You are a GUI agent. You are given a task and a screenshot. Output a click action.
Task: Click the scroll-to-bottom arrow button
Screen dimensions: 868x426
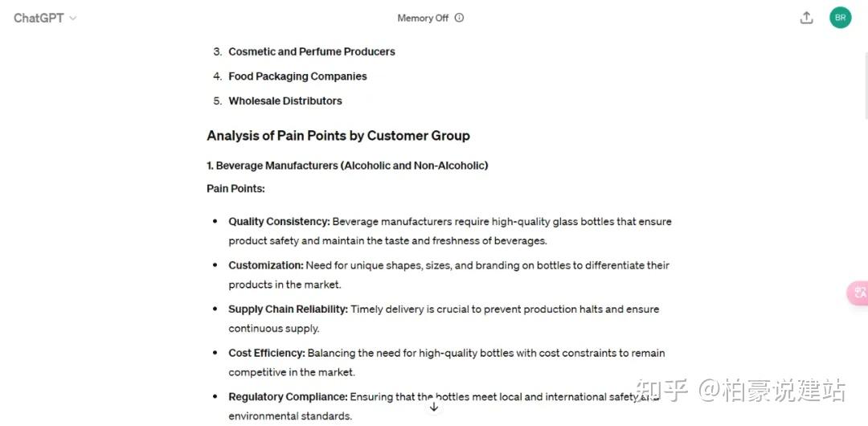click(x=434, y=407)
